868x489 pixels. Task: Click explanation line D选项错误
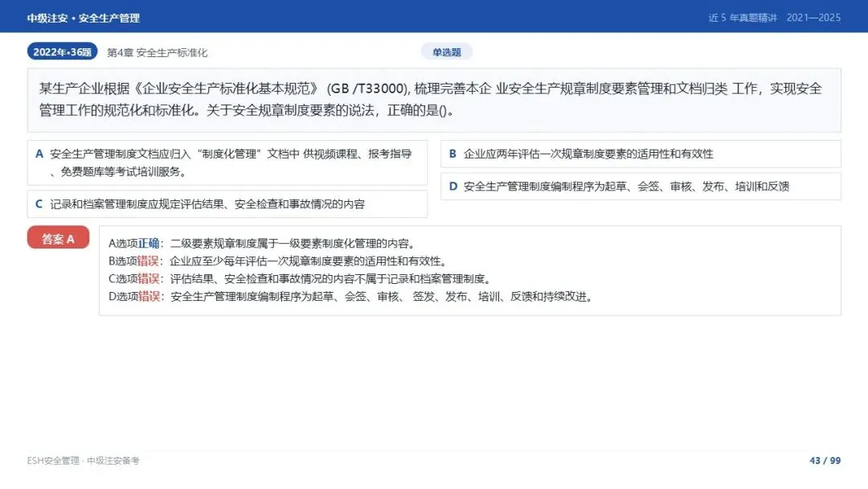(x=351, y=296)
